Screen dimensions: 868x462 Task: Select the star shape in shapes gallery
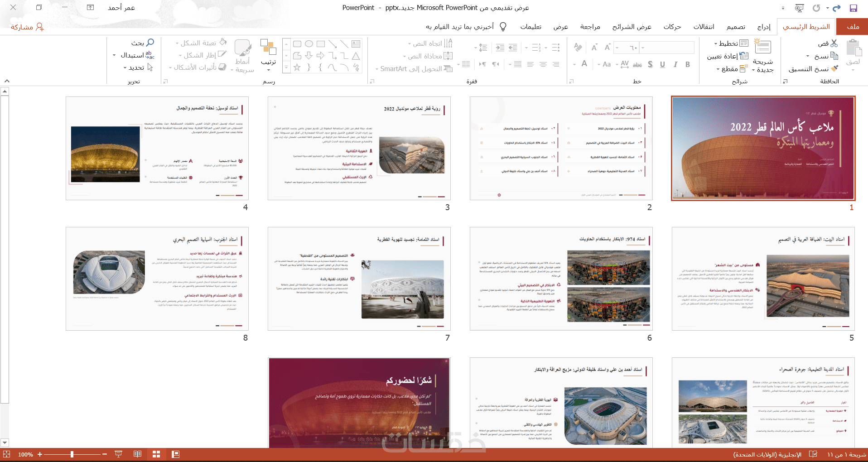pos(297,67)
